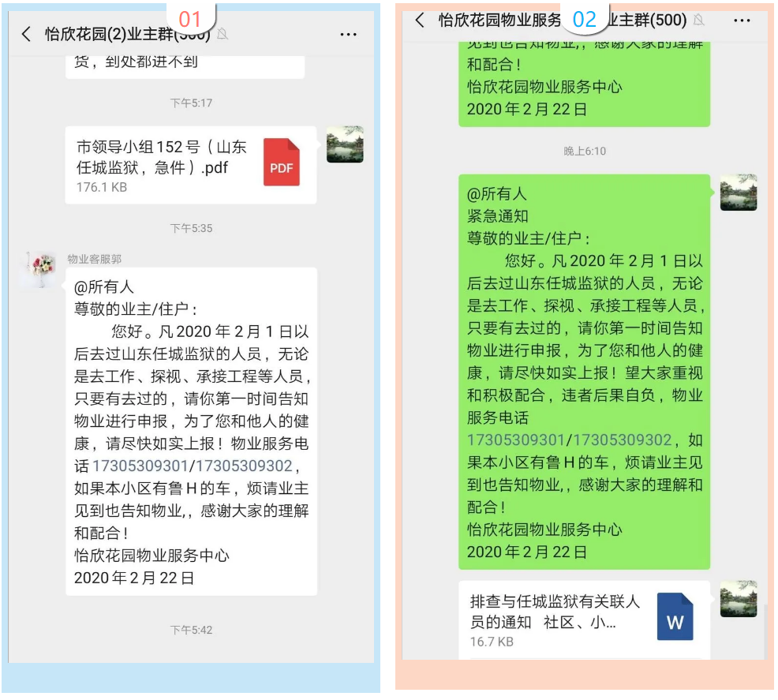Open the blue Word document icon

pos(675,616)
